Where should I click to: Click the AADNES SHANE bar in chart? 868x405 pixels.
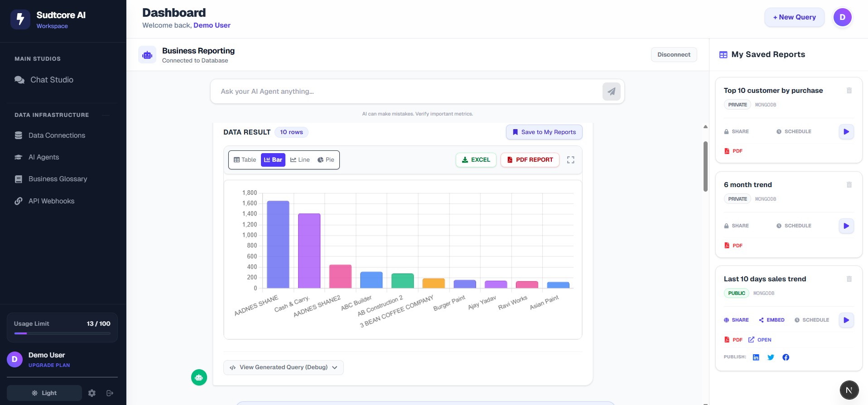278,245
